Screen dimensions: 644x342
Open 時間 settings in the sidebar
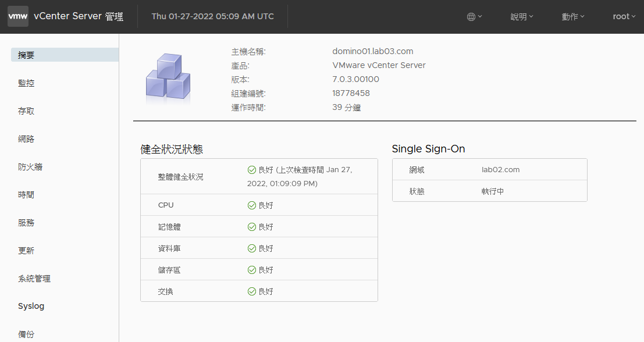point(26,195)
